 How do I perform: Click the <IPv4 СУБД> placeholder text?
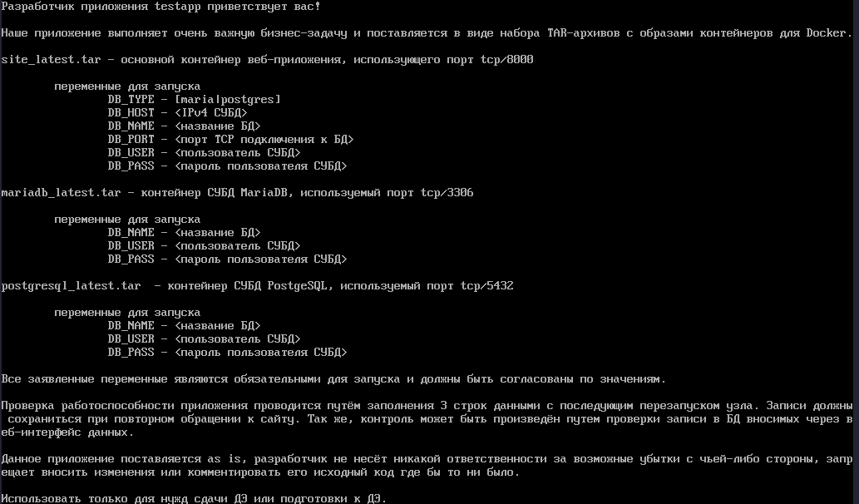coord(211,113)
